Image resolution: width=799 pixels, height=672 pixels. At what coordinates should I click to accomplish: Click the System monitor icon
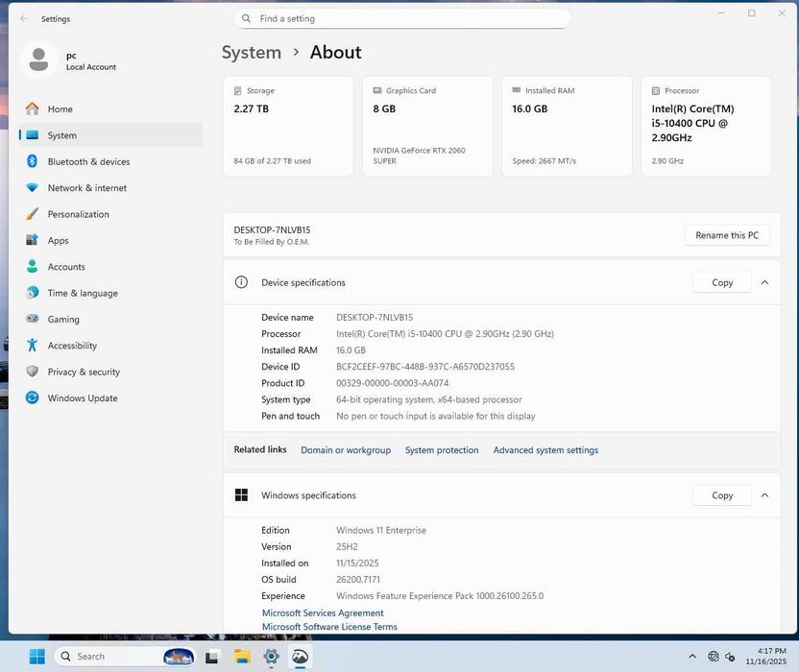32,135
